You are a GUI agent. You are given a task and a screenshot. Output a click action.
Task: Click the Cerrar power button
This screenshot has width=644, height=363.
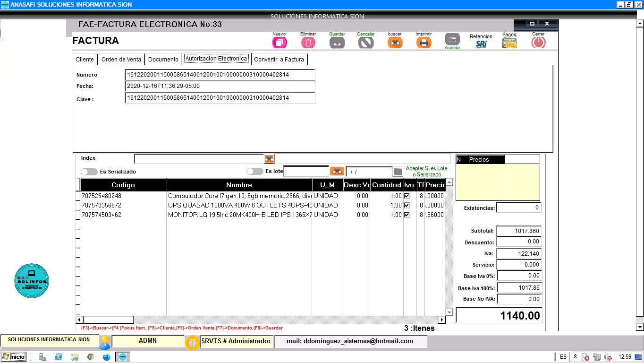pos(538,43)
